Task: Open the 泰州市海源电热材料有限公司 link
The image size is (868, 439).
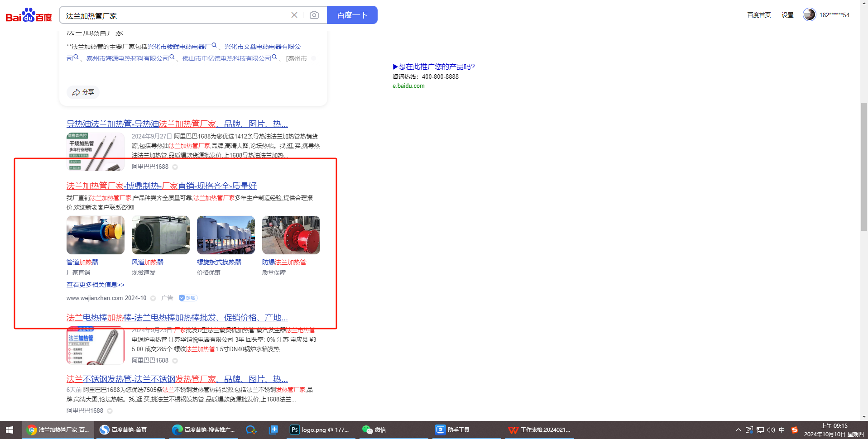Action: [x=128, y=58]
